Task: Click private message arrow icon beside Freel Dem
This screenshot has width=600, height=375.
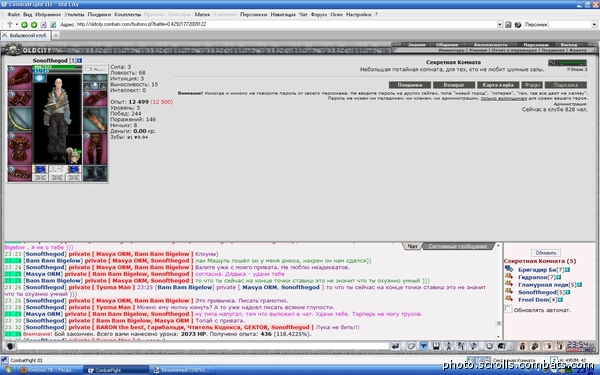Action: (x=509, y=299)
